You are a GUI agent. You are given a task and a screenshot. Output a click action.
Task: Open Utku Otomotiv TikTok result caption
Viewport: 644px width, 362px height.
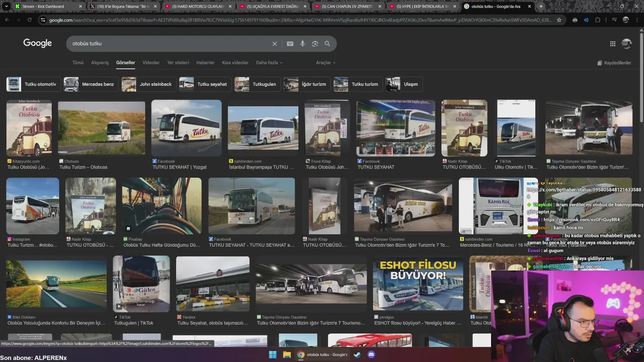tap(516, 167)
